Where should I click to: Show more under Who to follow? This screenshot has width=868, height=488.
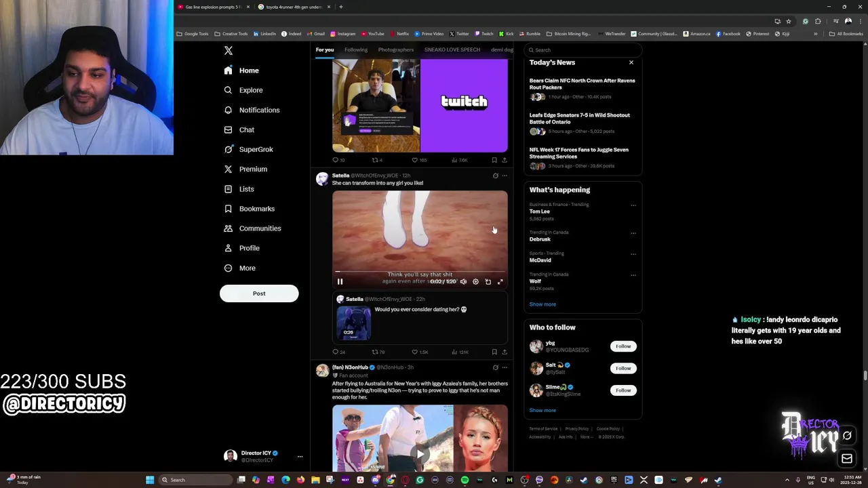[542, 410]
